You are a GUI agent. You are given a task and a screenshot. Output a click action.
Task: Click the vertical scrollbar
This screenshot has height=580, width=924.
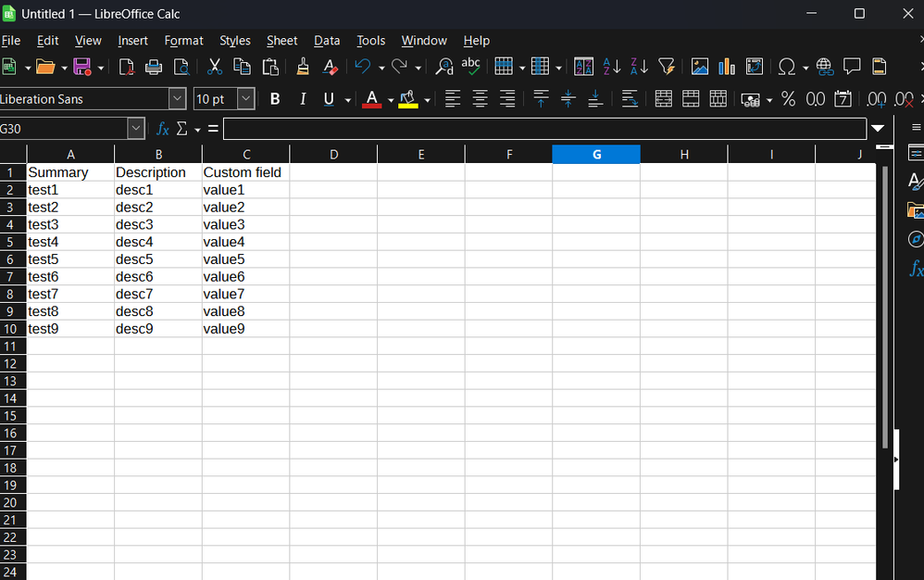click(x=885, y=307)
